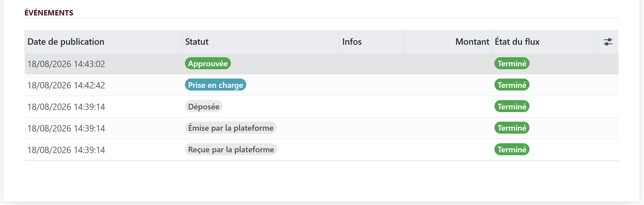Click Terminé badge in Approuvée row

click(x=512, y=63)
